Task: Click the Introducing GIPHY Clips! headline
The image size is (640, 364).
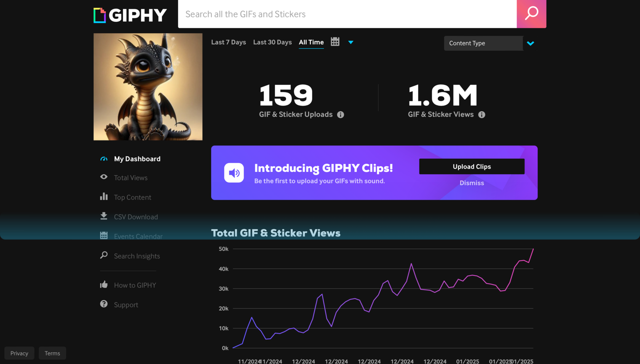Action: [x=323, y=168]
